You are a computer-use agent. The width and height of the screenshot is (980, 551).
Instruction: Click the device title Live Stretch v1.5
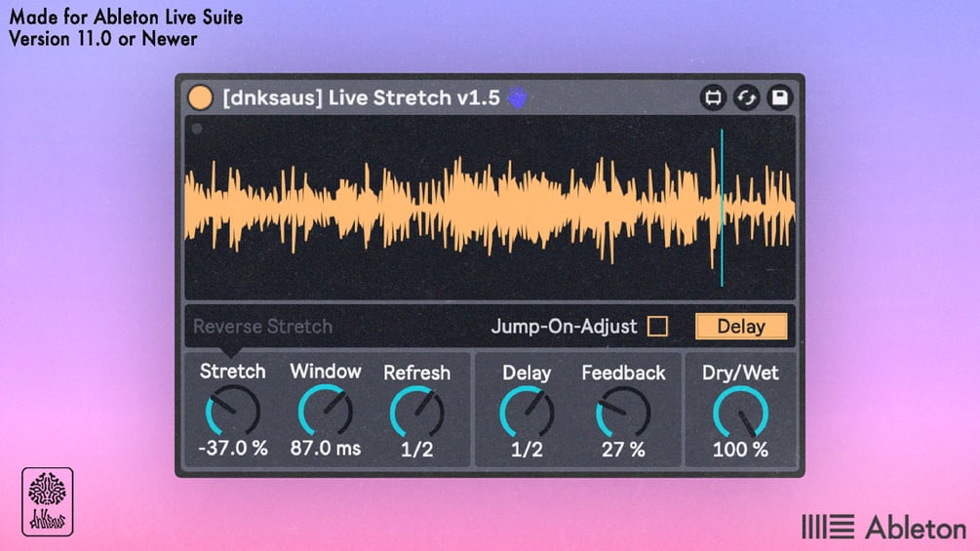361,98
